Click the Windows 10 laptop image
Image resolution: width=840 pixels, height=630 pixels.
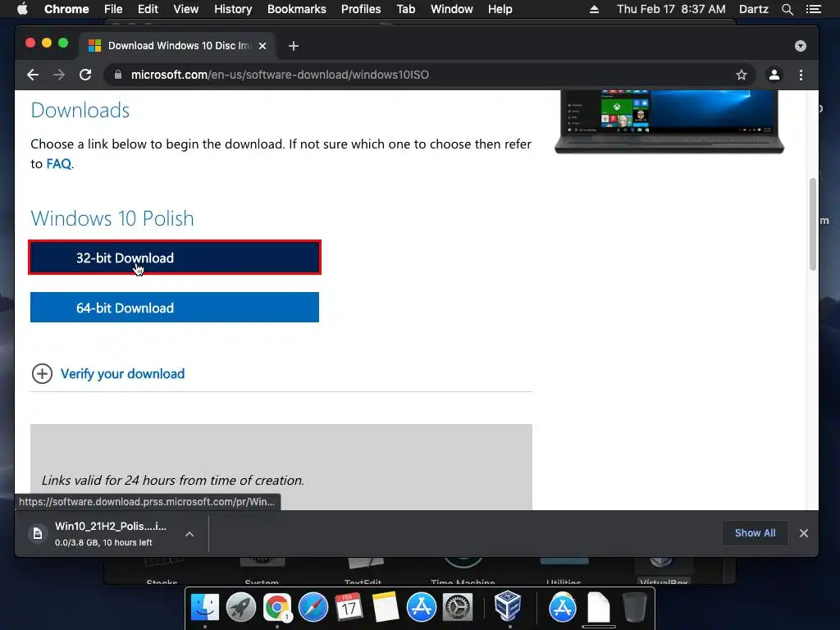pos(669,121)
